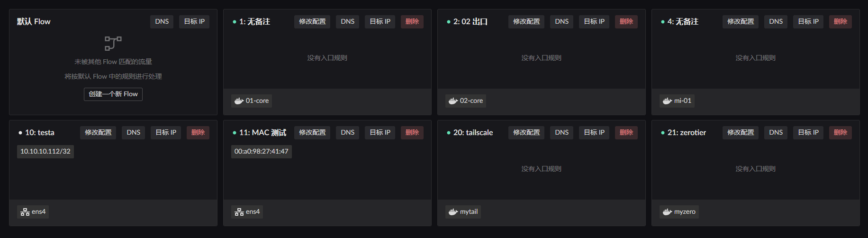Open 目标 IP for the default Flow
Screen dimensions: 868x238
tap(194, 22)
